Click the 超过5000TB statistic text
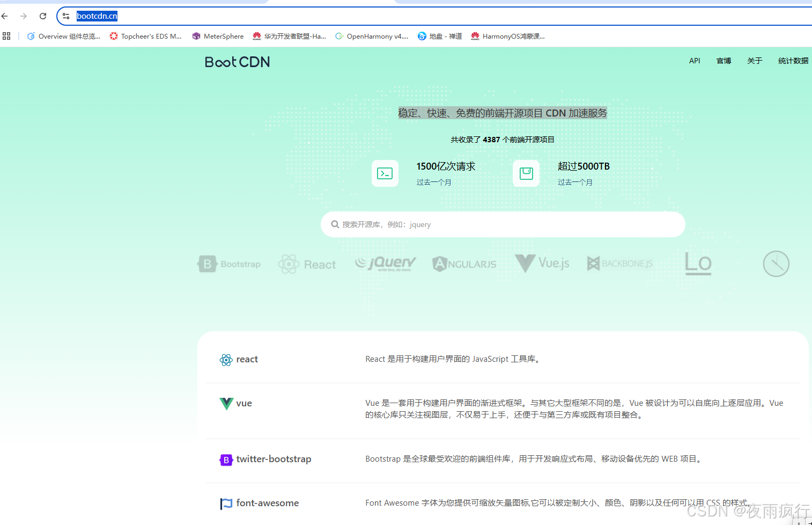 [584, 166]
